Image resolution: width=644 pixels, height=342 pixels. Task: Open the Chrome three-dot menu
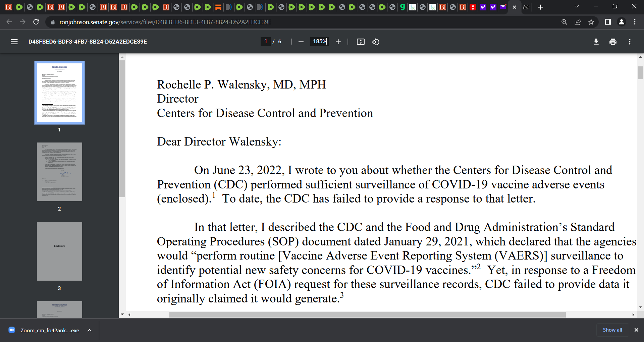click(635, 22)
